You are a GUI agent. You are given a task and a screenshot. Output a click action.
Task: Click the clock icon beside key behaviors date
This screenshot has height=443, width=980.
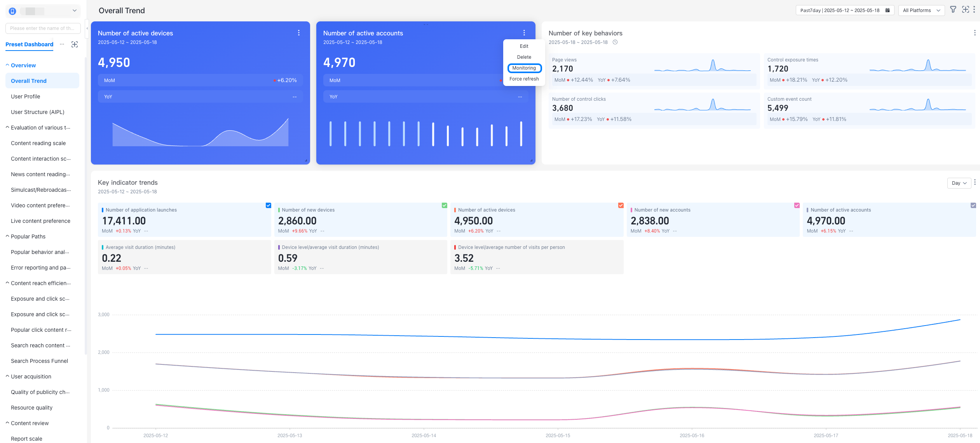point(615,42)
